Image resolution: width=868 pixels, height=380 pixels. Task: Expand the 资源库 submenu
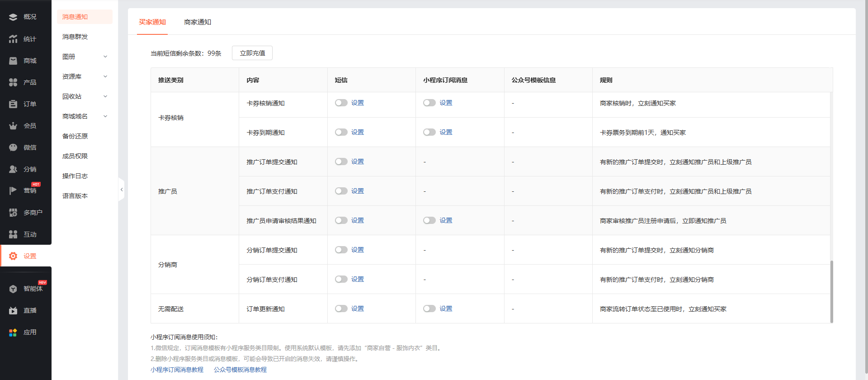(x=105, y=76)
